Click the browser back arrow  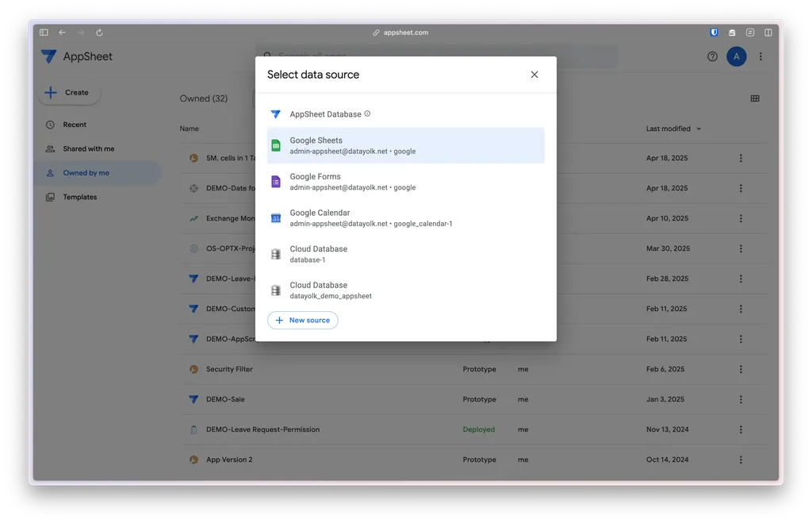click(62, 32)
